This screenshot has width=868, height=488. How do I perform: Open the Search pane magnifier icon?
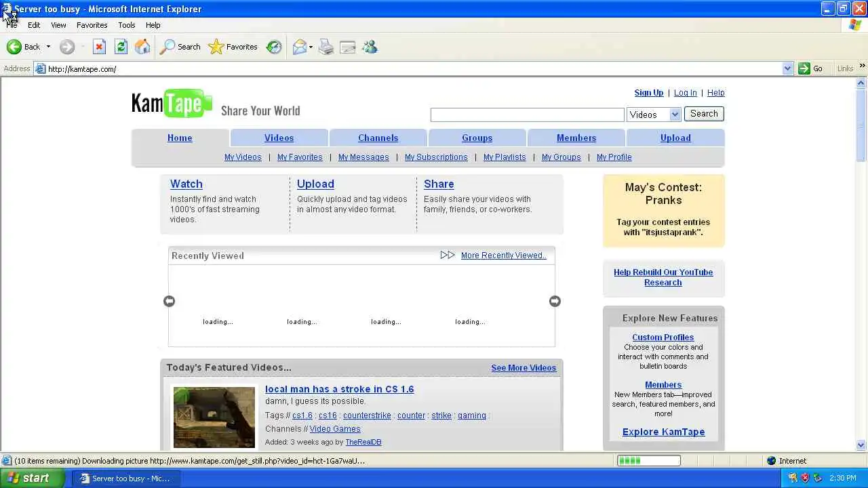click(x=167, y=47)
